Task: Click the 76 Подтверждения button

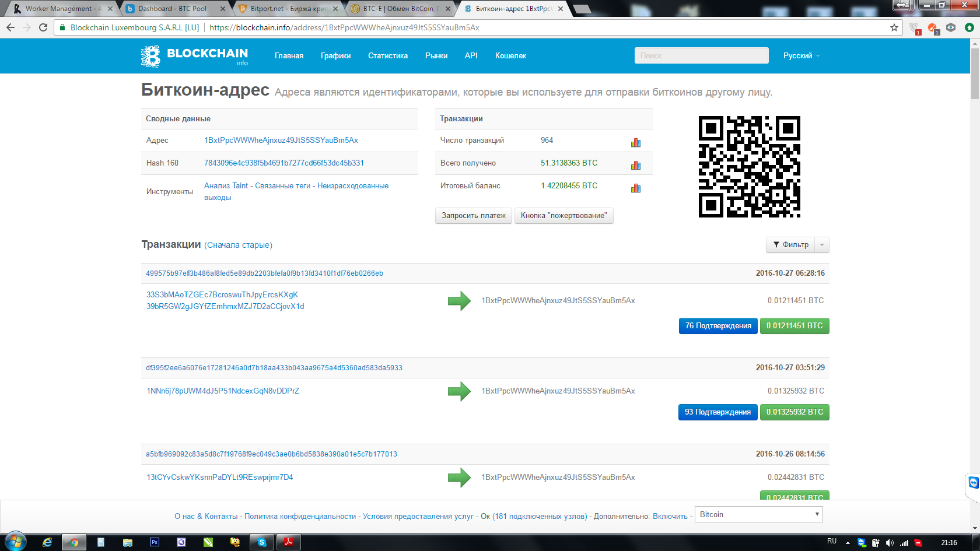Action: (x=718, y=326)
